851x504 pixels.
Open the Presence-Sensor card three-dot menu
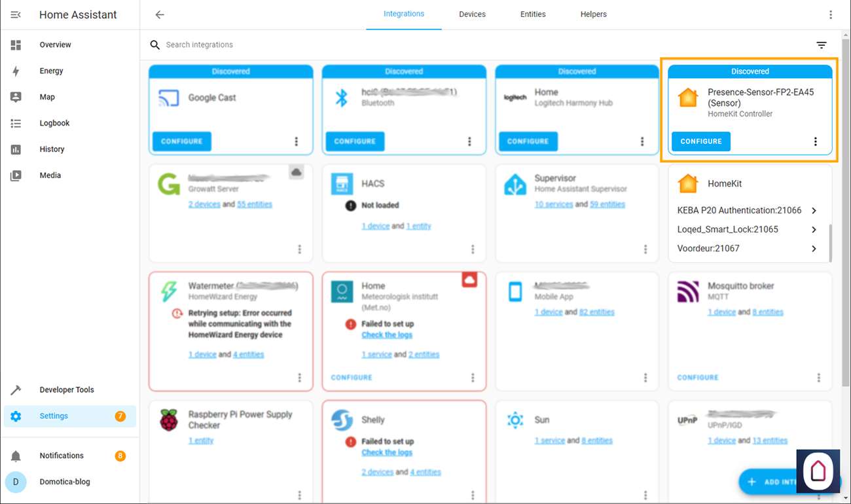click(x=815, y=141)
